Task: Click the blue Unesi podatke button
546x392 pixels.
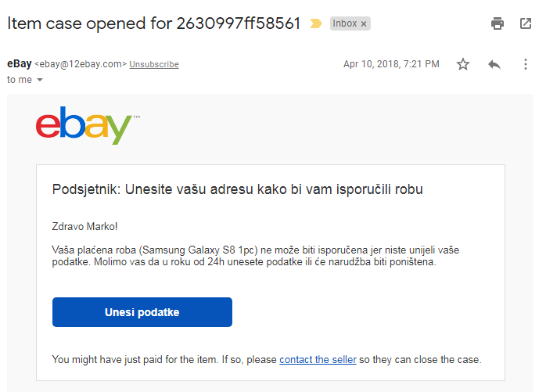Action: click(x=142, y=312)
